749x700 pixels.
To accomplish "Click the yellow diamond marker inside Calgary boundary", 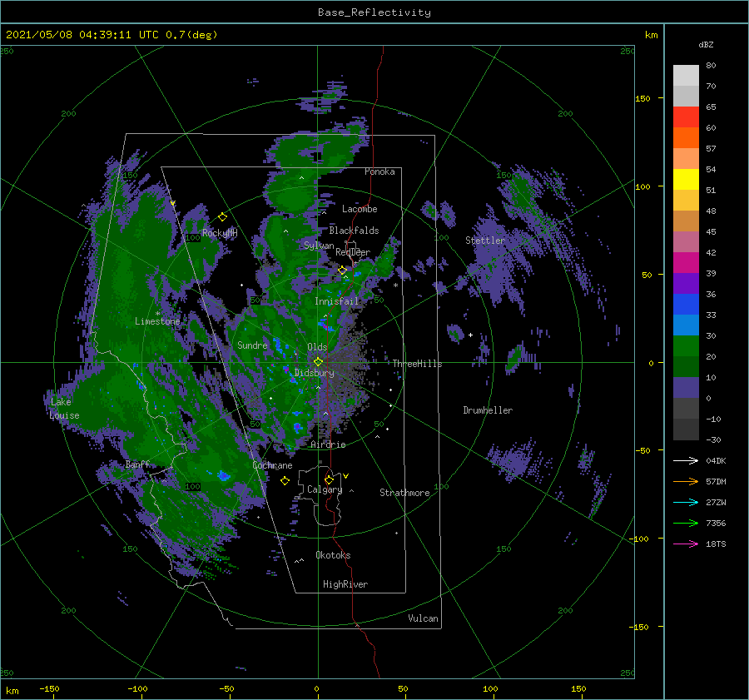I will [329, 479].
